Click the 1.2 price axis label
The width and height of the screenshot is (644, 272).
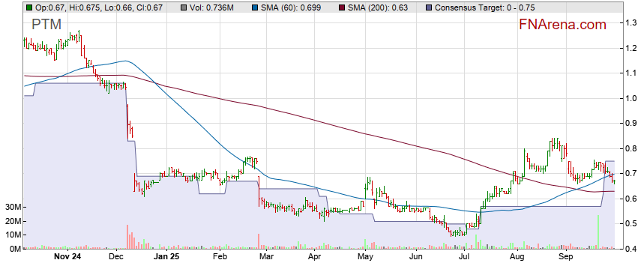click(631, 48)
